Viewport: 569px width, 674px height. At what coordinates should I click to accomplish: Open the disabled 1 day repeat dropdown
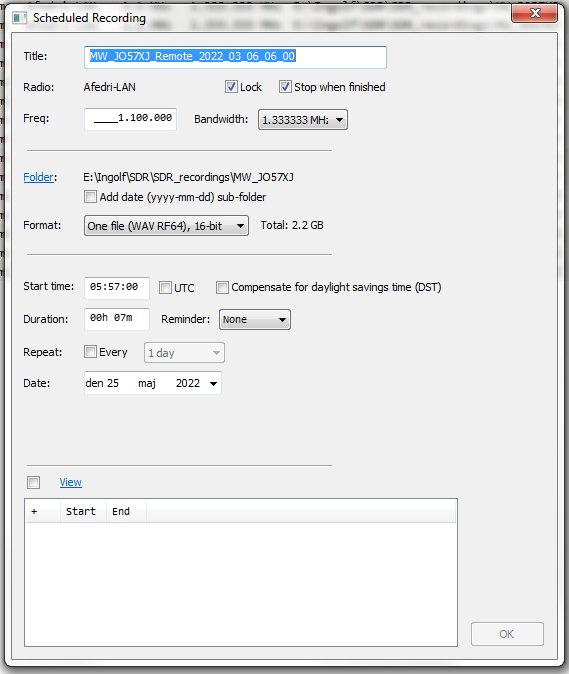(184, 353)
